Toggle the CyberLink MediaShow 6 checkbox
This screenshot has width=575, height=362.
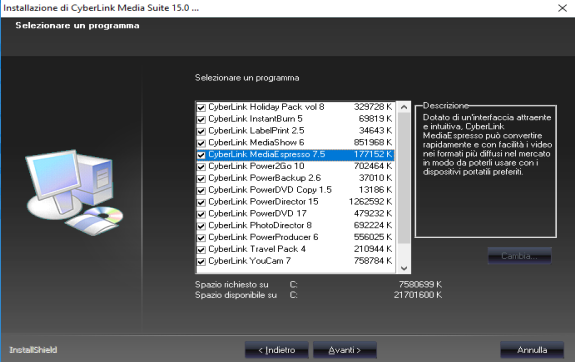pyautogui.click(x=201, y=143)
